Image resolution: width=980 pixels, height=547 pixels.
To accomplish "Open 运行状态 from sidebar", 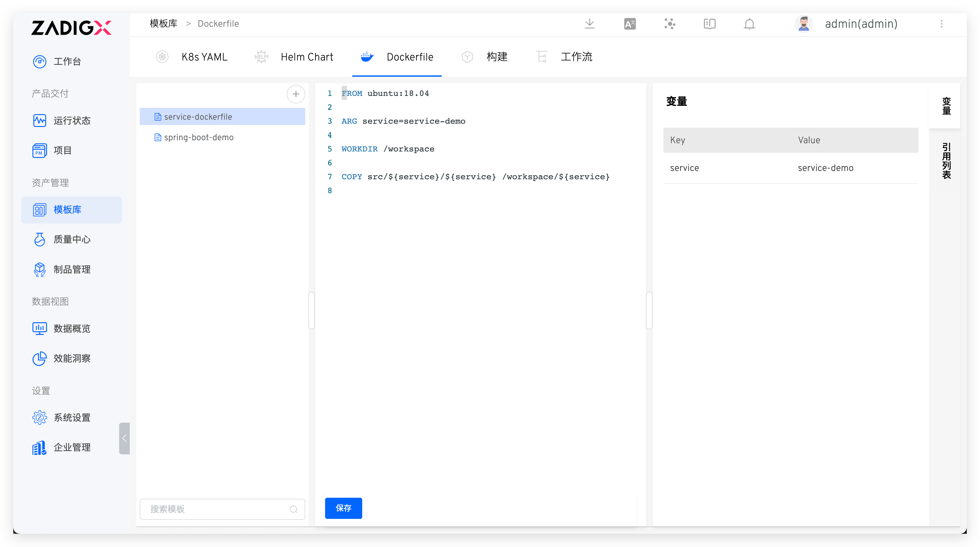I will [72, 120].
